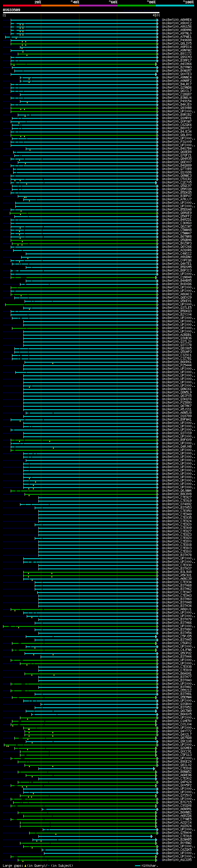
Task: Select the UniRef100_C3KHG0 hit label
Action: (176, 223)
